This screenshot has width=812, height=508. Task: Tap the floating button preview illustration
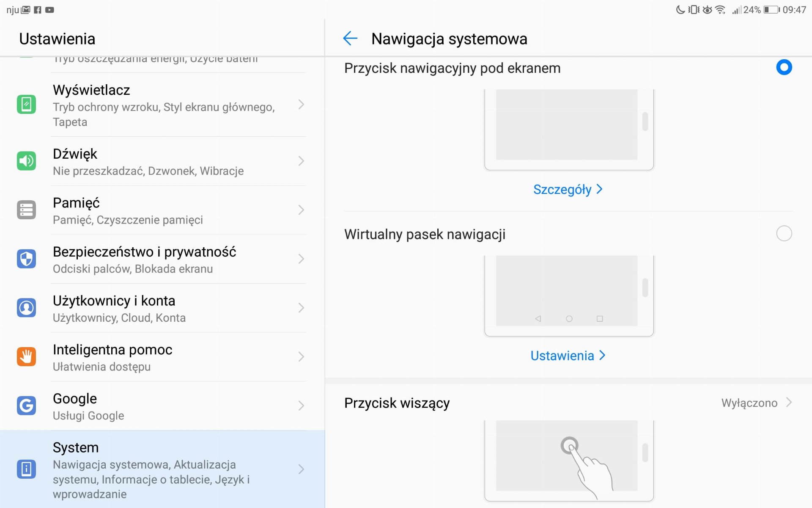(x=569, y=461)
